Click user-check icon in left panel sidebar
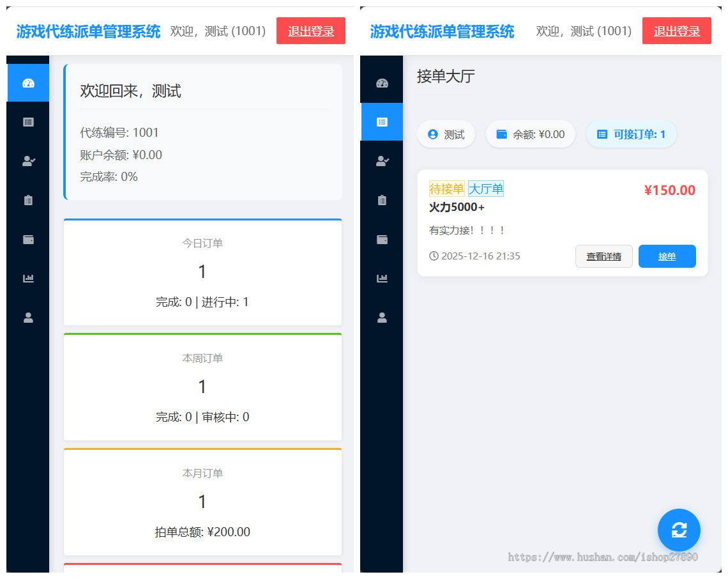728x579 pixels. coord(28,161)
